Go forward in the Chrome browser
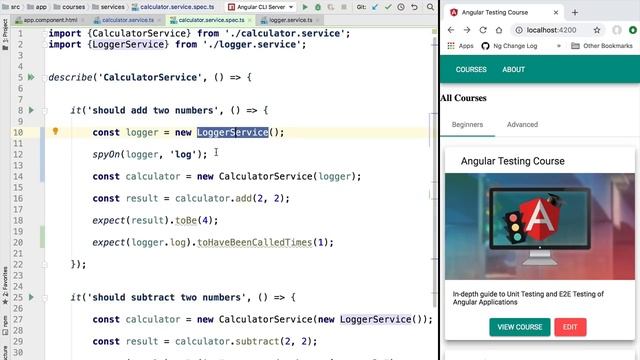The width and height of the screenshot is (640, 360). (467, 30)
